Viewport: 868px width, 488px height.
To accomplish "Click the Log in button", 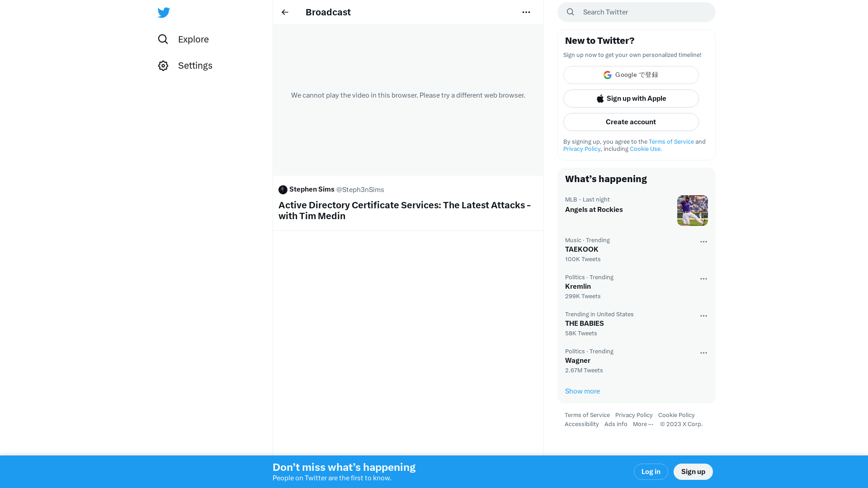I will point(651,472).
